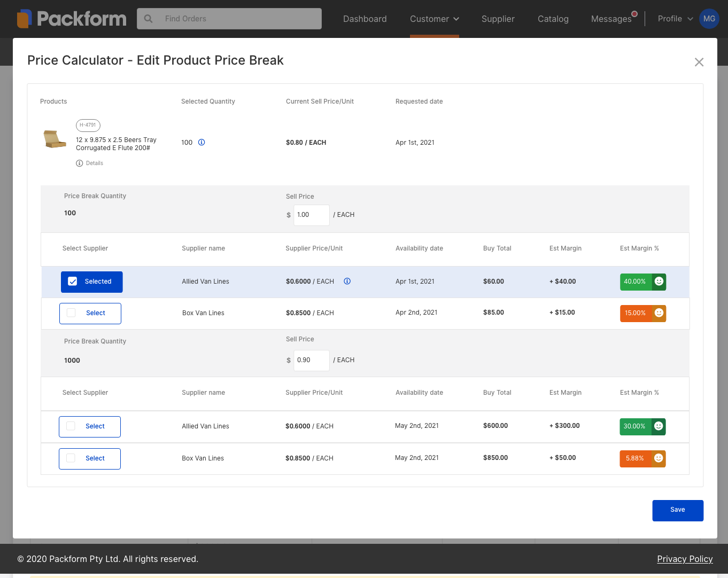Click the 1.00 sell price input field
This screenshot has height=578, width=728.
[311, 215]
